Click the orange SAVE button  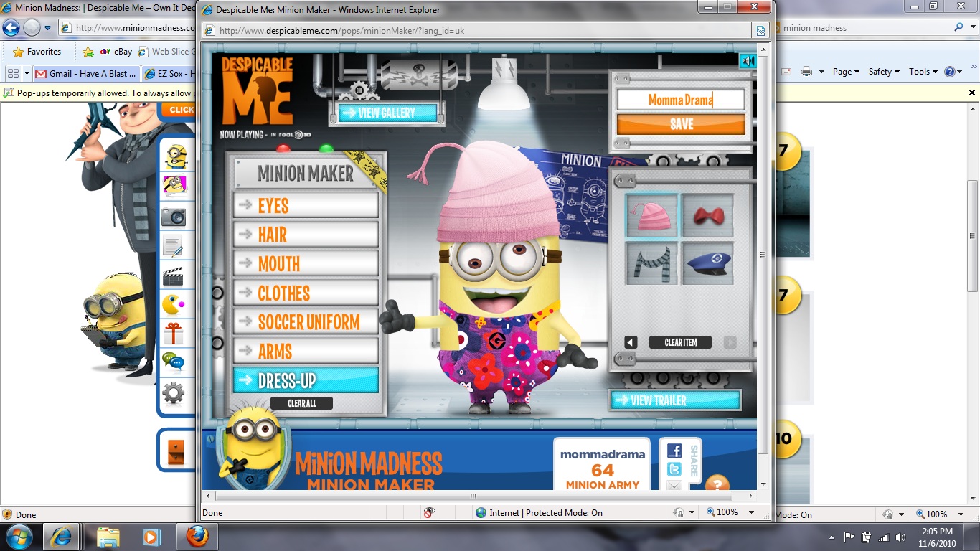click(681, 124)
